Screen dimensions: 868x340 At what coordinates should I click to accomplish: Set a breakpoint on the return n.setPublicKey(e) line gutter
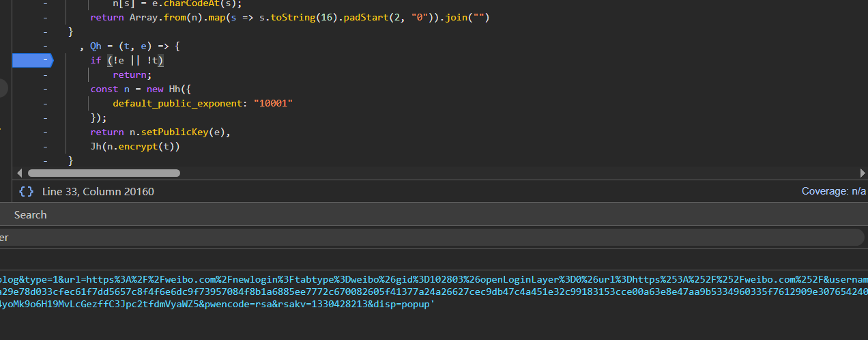click(45, 132)
